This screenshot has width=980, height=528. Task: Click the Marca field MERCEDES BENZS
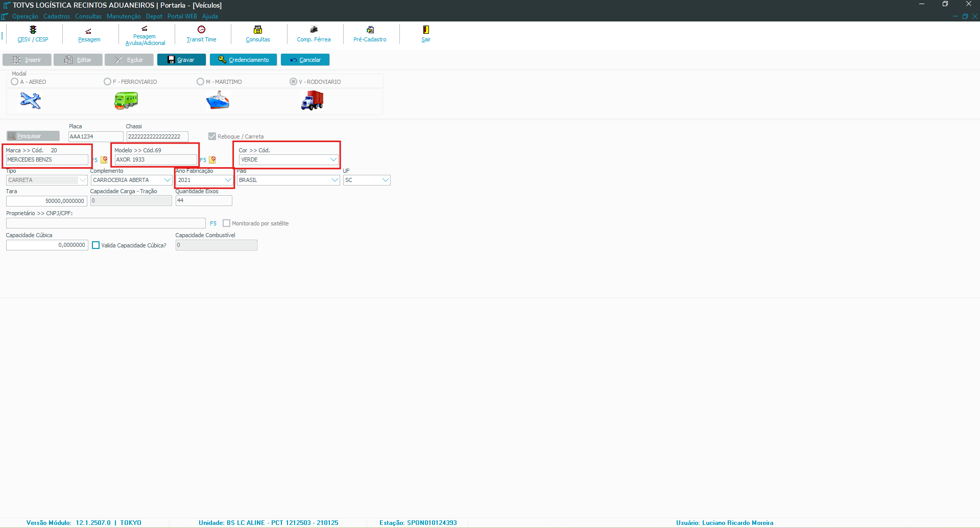tap(47, 159)
